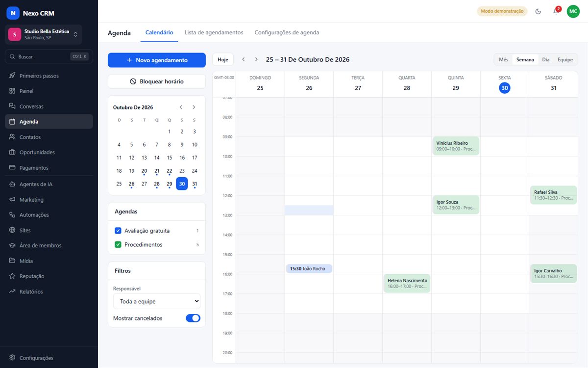Click the Hoje button
Image resolution: width=588 pixels, height=368 pixels.
(x=223, y=59)
